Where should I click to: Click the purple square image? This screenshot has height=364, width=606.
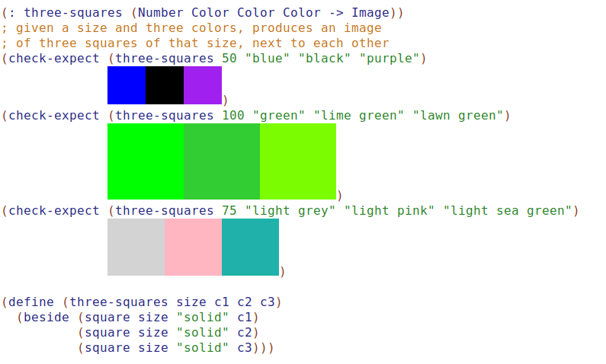(x=203, y=85)
